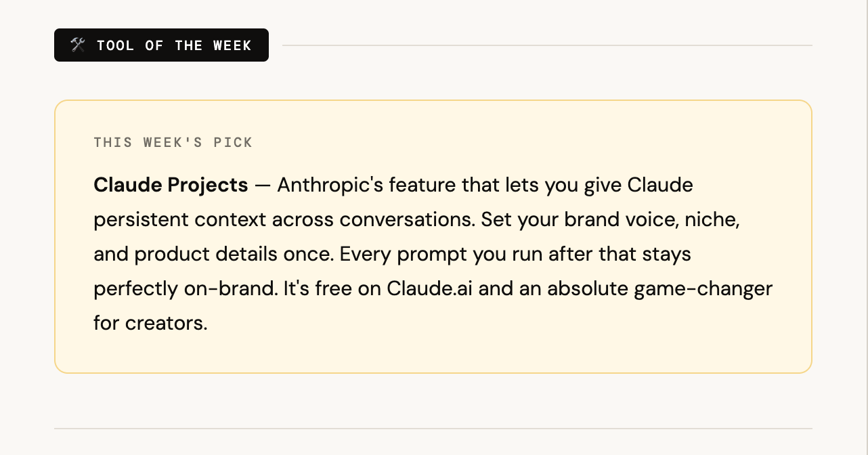
Task: Click the bottom divider line
Action: click(x=433, y=429)
